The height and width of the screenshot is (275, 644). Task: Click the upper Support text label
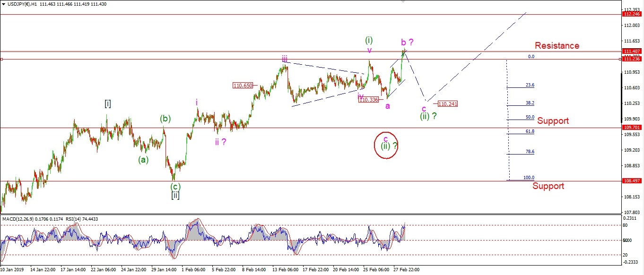click(x=553, y=121)
